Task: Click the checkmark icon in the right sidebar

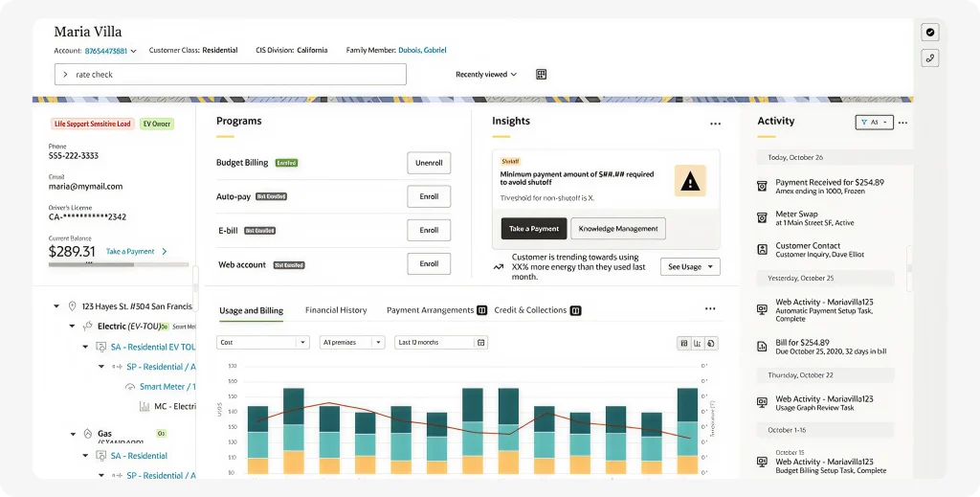Action: [x=930, y=33]
